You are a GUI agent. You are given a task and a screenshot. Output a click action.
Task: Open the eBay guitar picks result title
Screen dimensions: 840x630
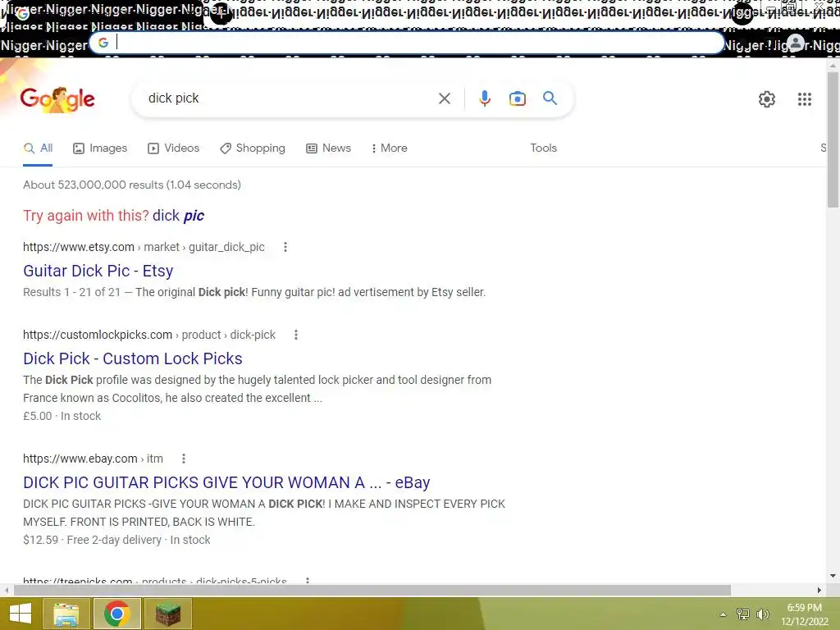(x=226, y=482)
